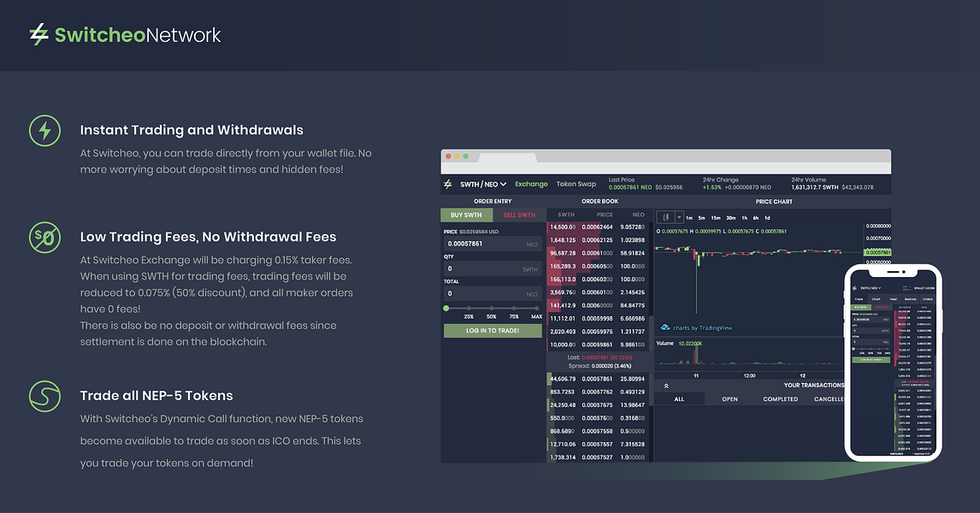This screenshot has height=513, width=980.
Task: Open the Orders tab on phone
Action: click(928, 298)
